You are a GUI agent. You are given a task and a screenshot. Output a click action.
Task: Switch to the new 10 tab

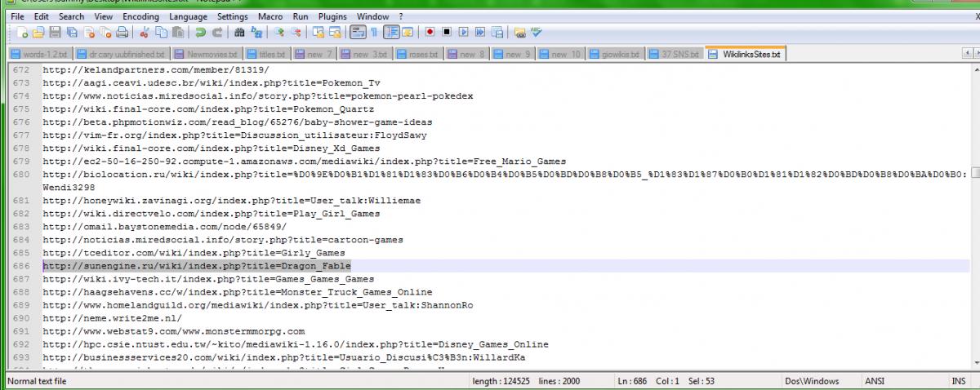click(x=561, y=55)
